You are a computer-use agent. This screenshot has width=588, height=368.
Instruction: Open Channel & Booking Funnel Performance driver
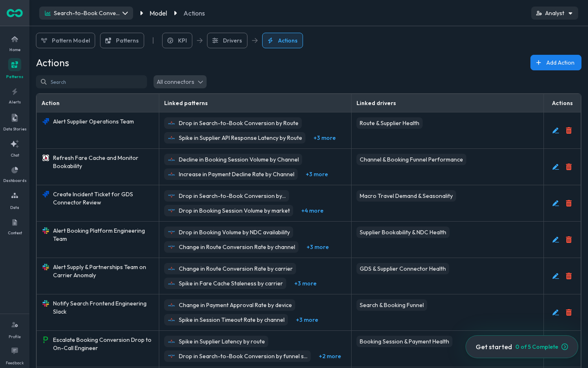(411, 159)
